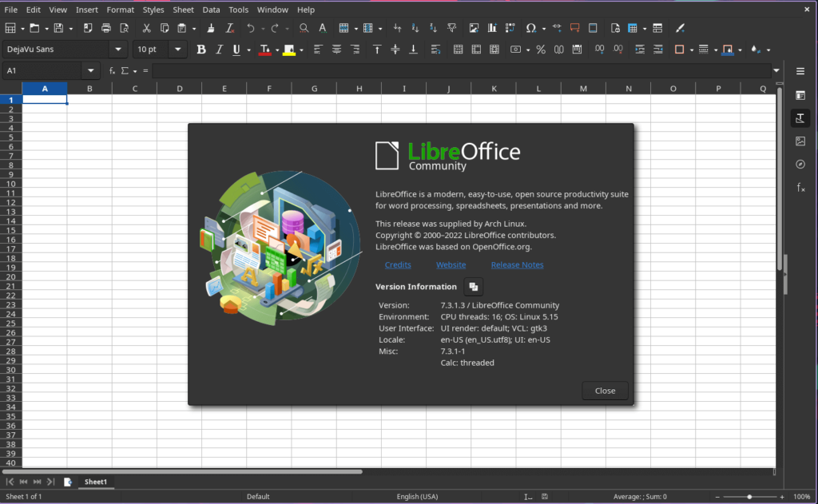
Task: Open the File menu
Action: click(x=10, y=10)
